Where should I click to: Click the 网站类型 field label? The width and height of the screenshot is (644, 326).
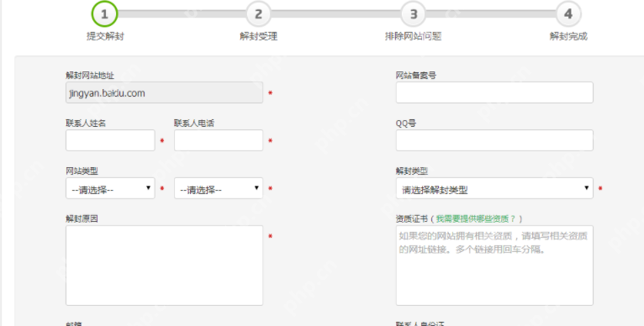82,171
